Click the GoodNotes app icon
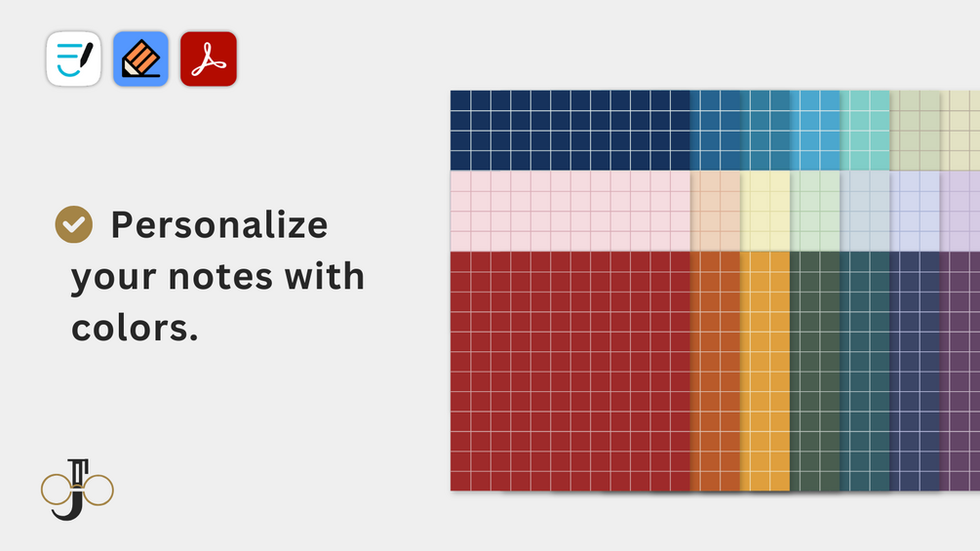This screenshot has height=551, width=980. tap(73, 59)
